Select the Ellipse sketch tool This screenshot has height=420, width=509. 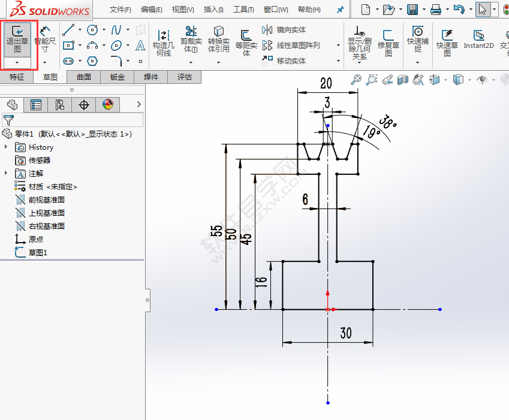pyautogui.click(x=116, y=45)
